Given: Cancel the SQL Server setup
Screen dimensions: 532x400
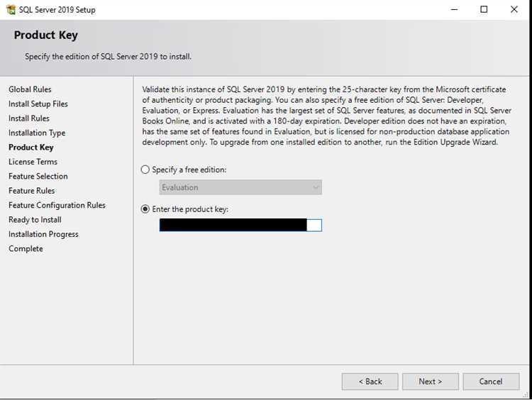Looking at the screenshot, I should coord(491,382).
